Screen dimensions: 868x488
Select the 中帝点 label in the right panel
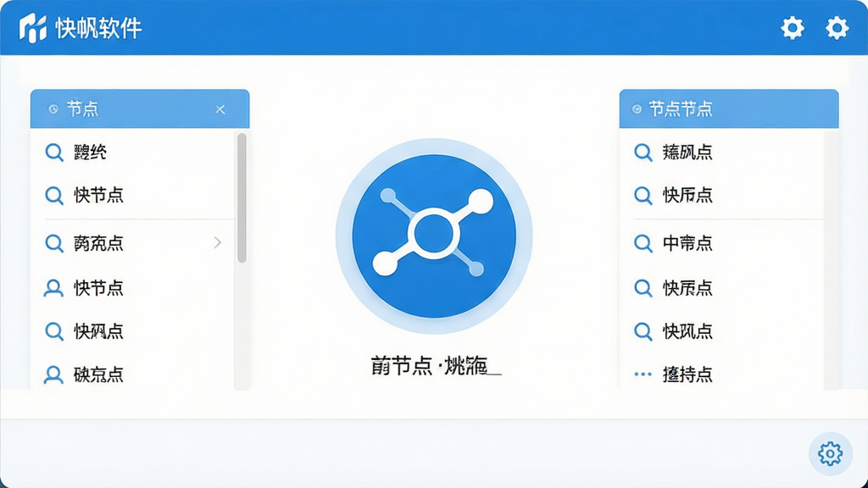(x=687, y=243)
